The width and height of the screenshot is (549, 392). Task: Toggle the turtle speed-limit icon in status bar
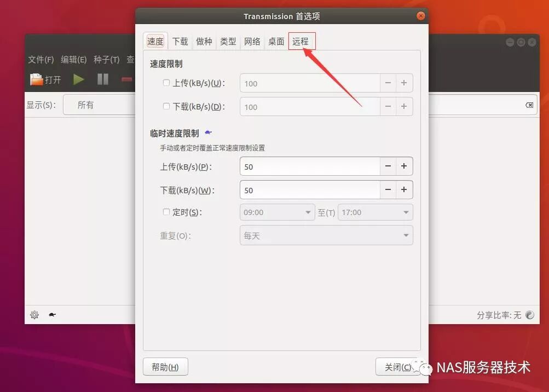(x=51, y=315)
